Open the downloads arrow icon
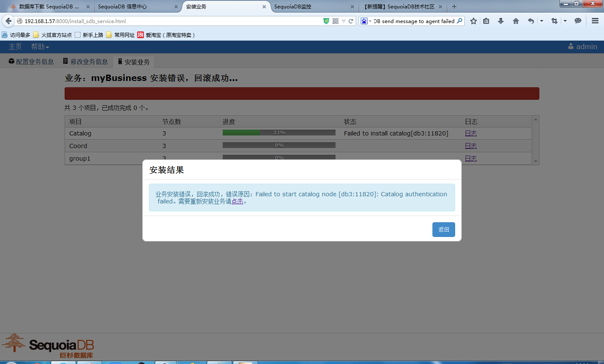 501,21
